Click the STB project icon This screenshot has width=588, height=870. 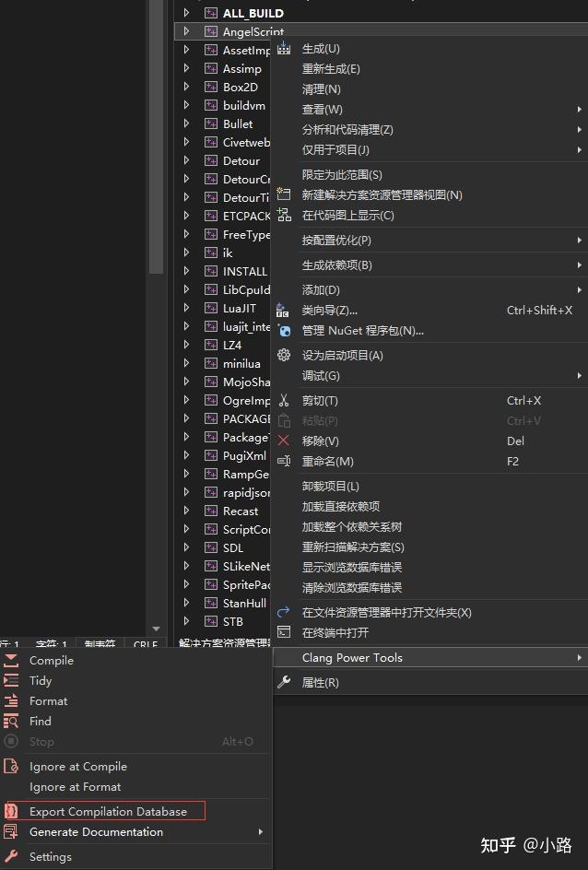click(x=211, y=621)
